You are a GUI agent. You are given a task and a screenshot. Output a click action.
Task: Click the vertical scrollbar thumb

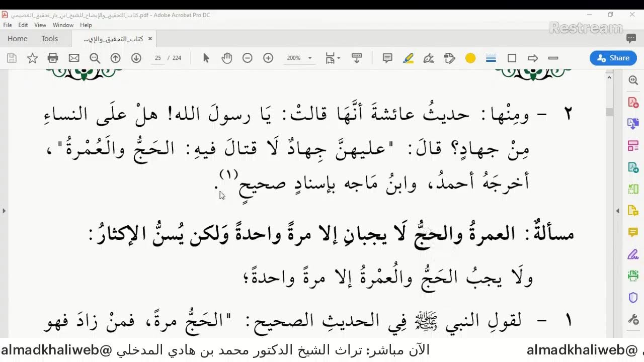click(x=609, y=112)
